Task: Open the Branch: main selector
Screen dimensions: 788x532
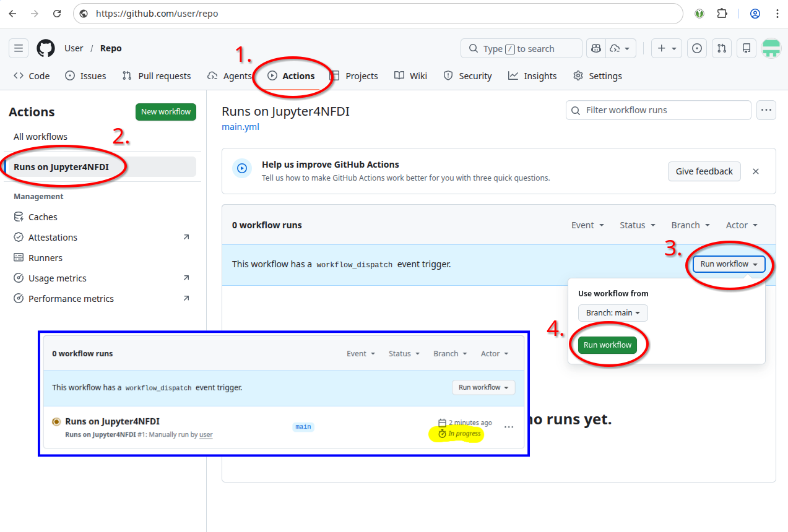Action: pyautogui.click(x=613, y=312)
